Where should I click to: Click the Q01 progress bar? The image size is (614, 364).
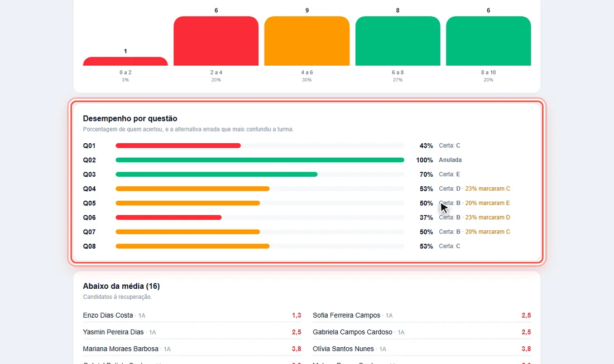[x=260, y=146]
